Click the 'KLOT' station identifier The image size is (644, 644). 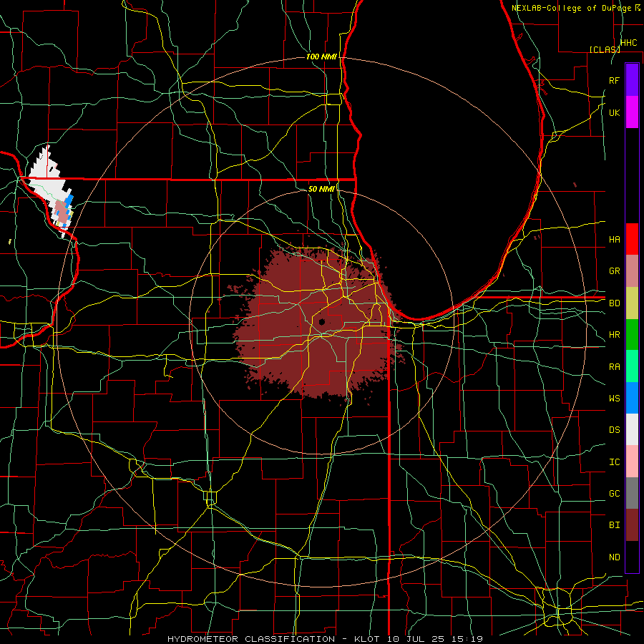click(x=367, y=639)
